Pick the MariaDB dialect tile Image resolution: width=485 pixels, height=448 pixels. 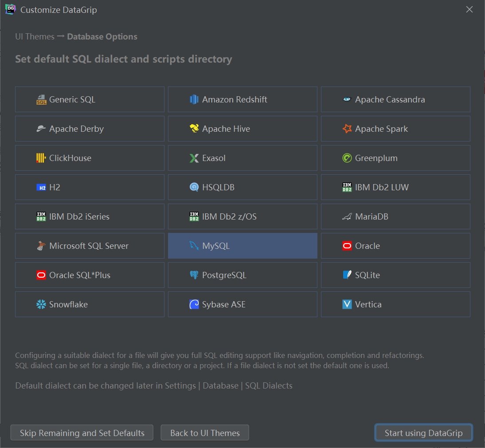(395, 216)
